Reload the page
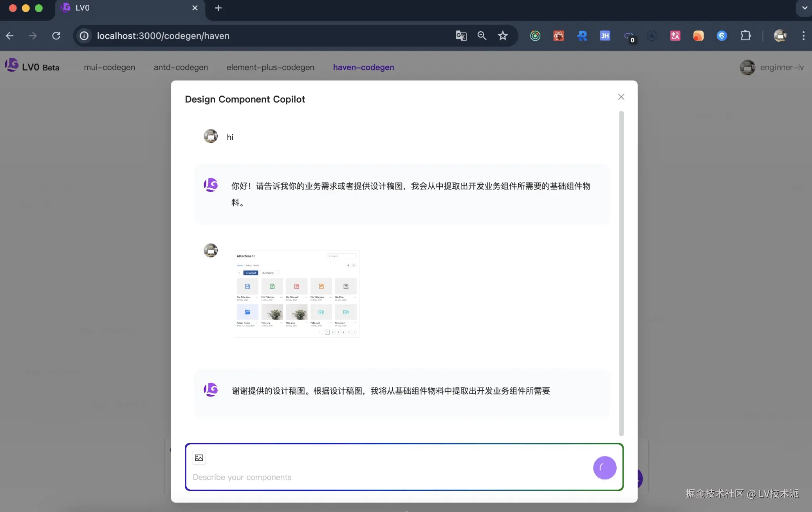Viewport: 812px width, 512px height. coord(56,36)
